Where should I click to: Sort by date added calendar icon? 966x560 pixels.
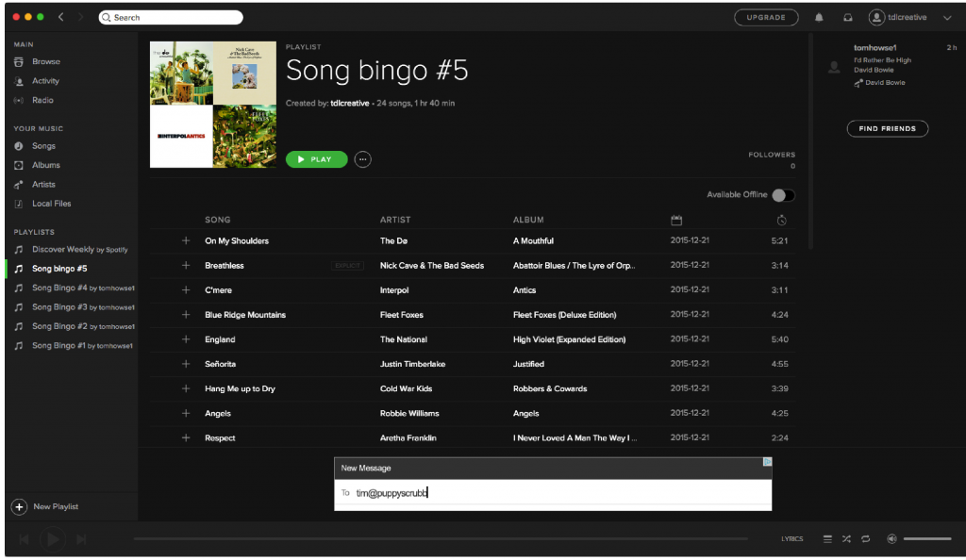pyautogui.click(x=676, y=220)
